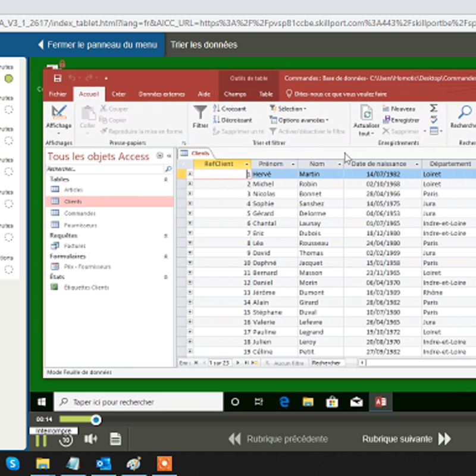Sort ascending with Croissant
The height and width of the screenshot is (476, 476).
(x=230, y=108)
